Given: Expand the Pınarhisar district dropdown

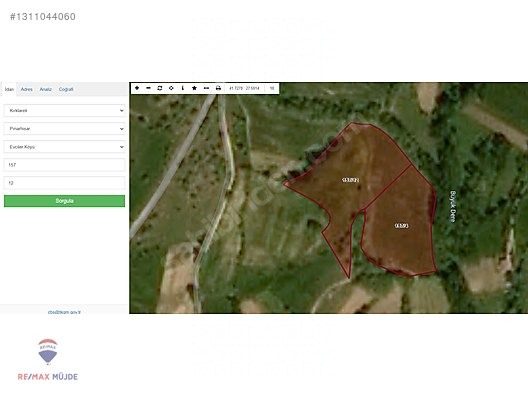Looking at the screenshot, I should point(64,129).
